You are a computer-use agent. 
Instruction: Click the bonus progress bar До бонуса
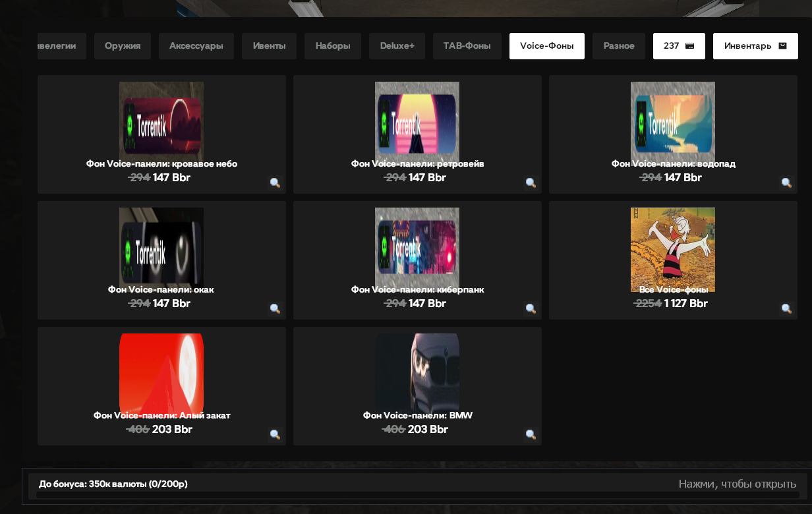tap(417, 486)
